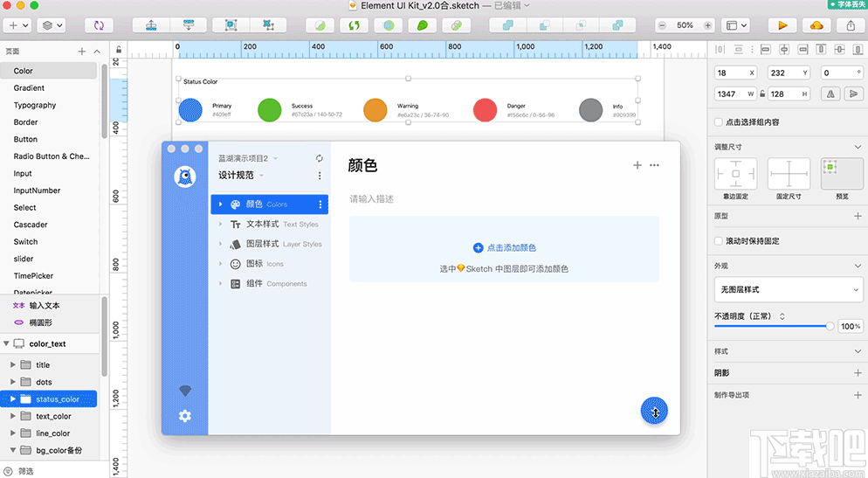Click the red Danger color circle
This screenshot has height=478, width=868.
485,109
